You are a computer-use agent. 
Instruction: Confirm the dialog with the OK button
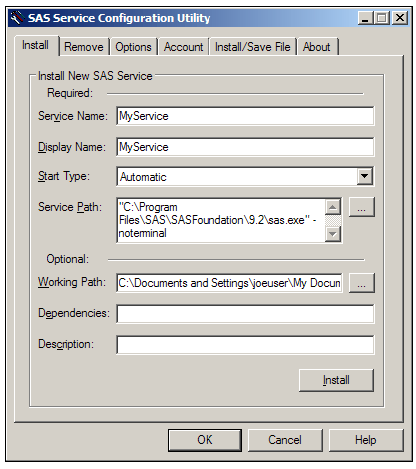(205, 440)
